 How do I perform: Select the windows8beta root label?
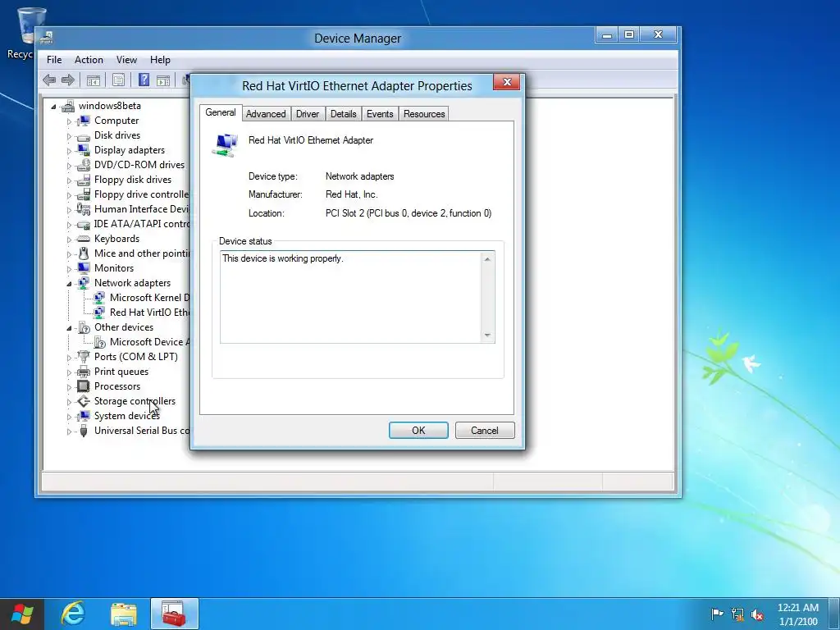pyautogui.click(x=110, y=106)
